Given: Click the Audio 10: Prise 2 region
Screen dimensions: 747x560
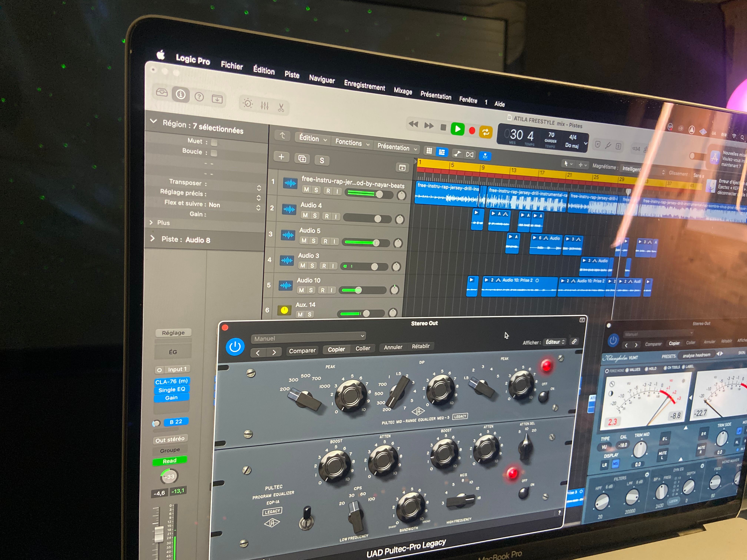Looking at the screenshot, I should [519, 287].
